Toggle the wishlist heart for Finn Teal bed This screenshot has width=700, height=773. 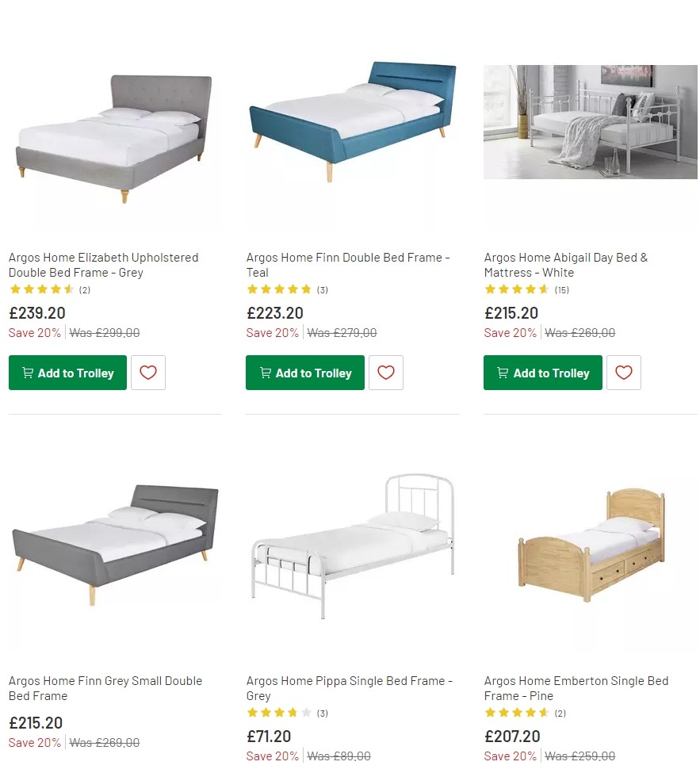click(386, 373)
